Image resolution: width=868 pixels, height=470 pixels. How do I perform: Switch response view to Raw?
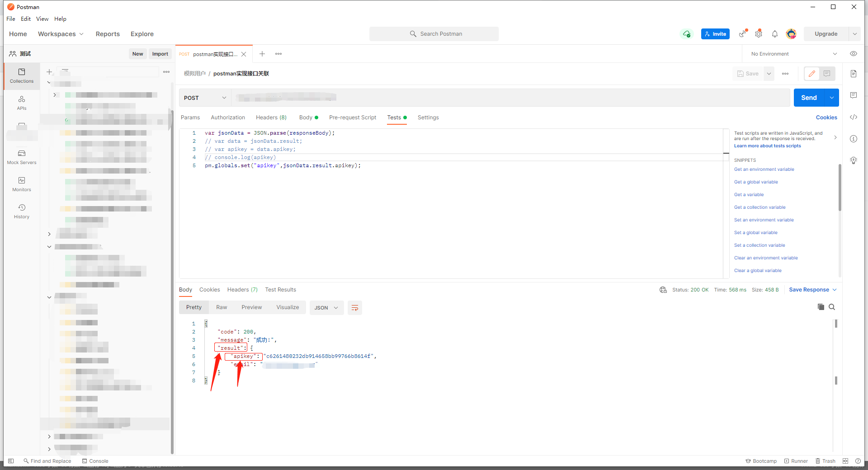[x=222, y=307]
